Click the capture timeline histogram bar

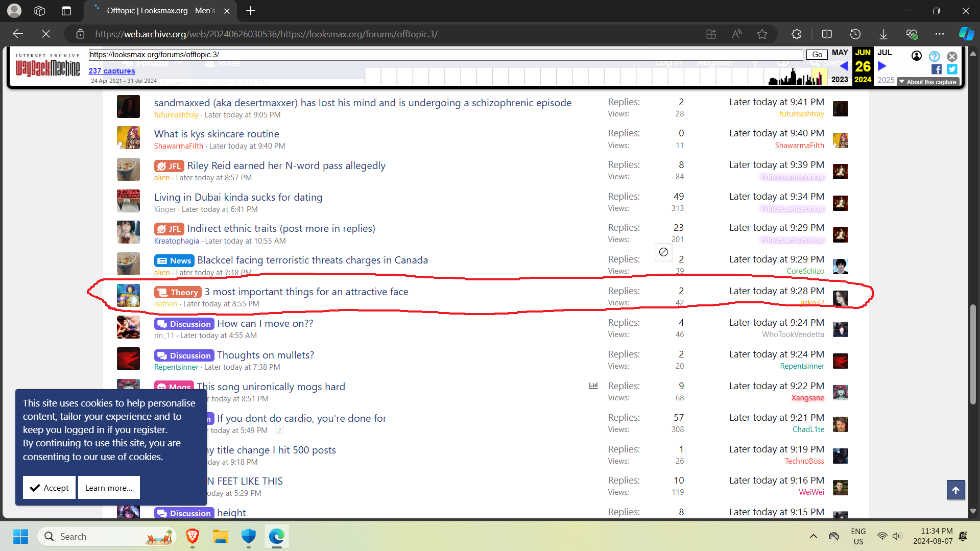click(797, 77)
